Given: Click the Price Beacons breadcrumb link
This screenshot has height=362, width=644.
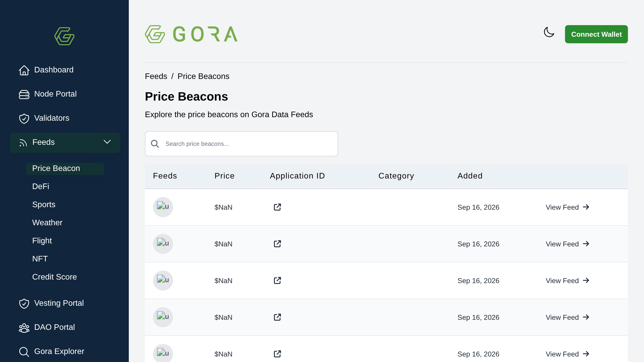Looking at the screenshot, I should point(204,76).
